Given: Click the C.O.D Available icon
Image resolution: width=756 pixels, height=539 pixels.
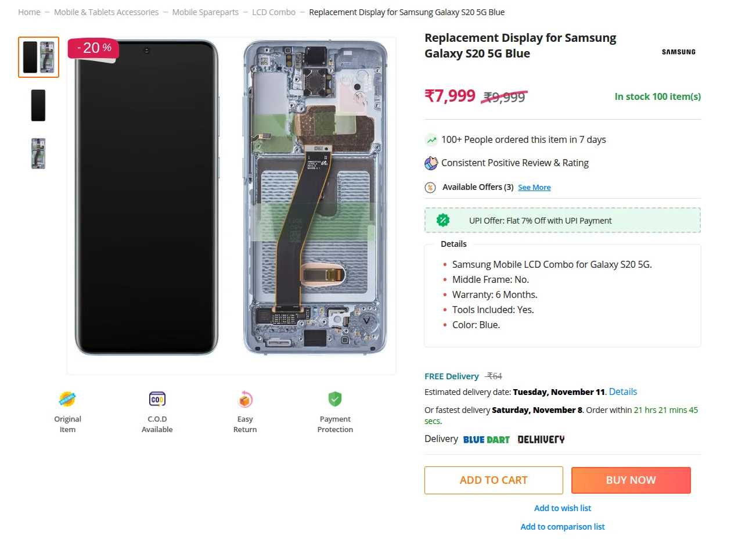Looking at the screenshot, I should (x=157, y=399).
